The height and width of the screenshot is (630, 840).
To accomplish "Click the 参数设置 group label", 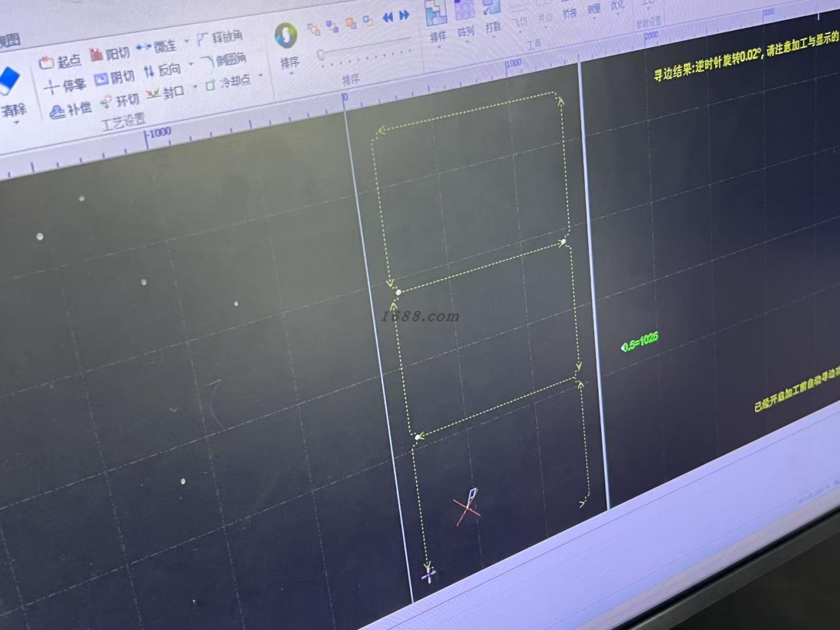I will point(648,23).
